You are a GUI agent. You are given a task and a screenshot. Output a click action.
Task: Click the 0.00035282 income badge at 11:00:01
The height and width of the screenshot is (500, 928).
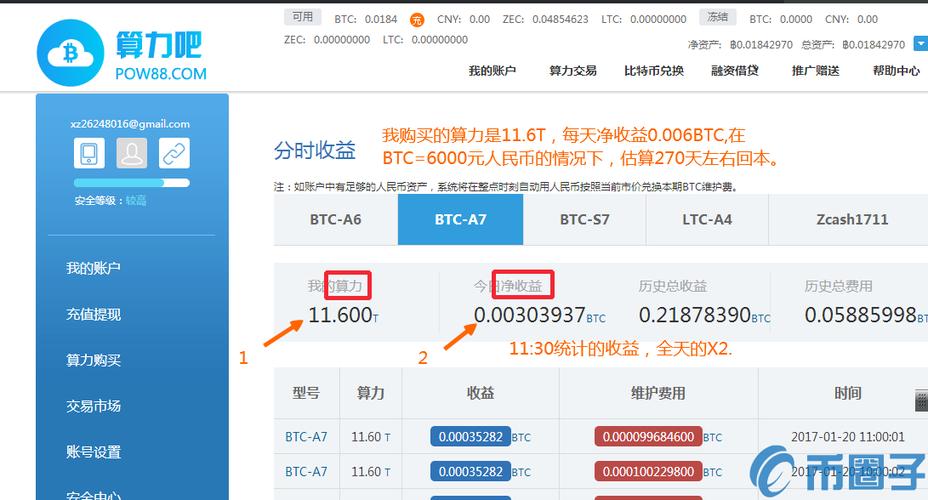coord(471,437)
